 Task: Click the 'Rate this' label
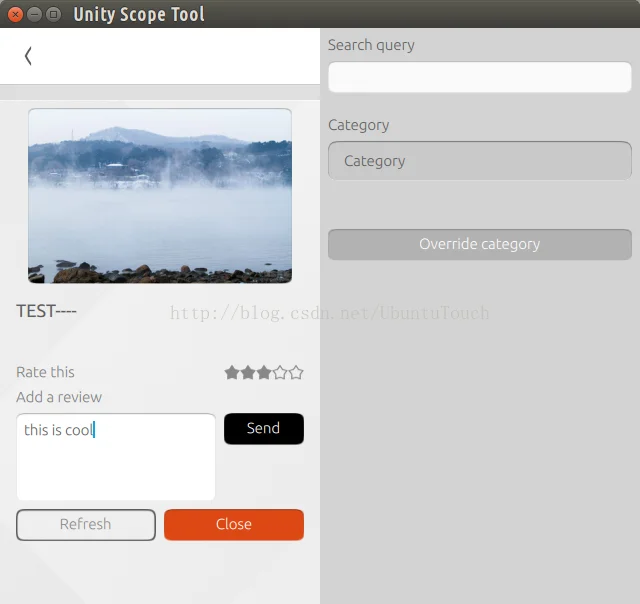click(46, 372)
